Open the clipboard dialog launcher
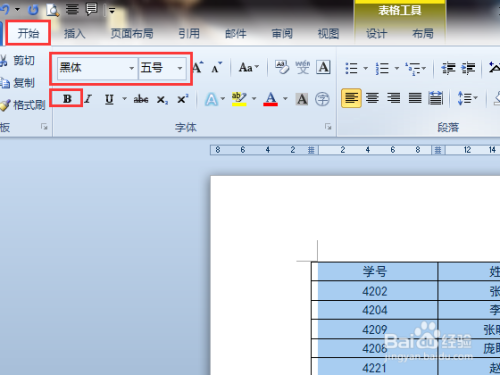Image resolution: width=500 pixels, height=375 pixels. 44,127
